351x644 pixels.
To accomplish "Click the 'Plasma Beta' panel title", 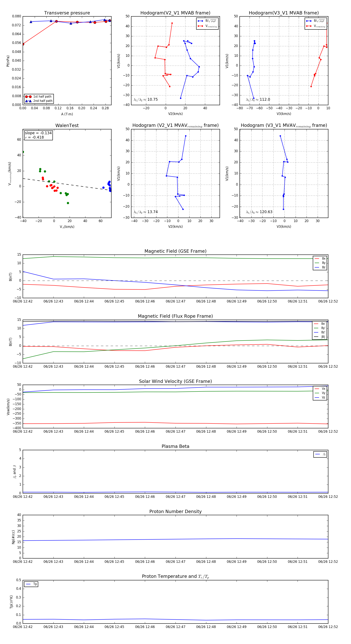I will click(175, 446).
